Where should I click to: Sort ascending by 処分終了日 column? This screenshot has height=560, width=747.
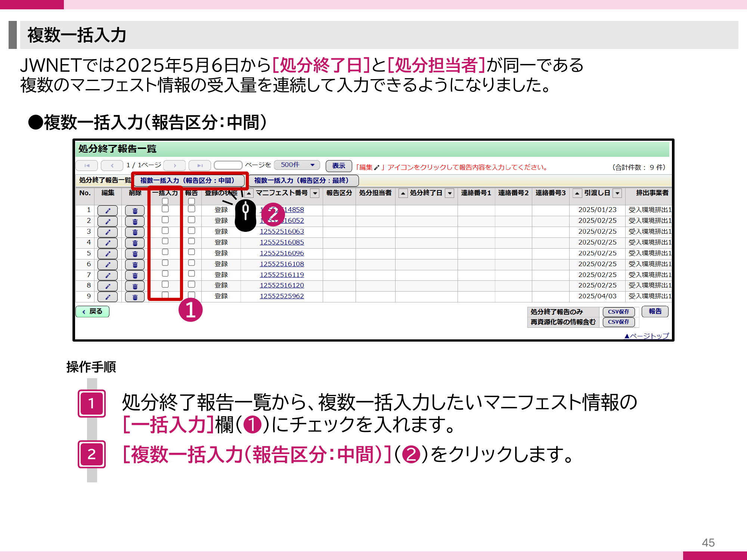[x=403, y=193]
